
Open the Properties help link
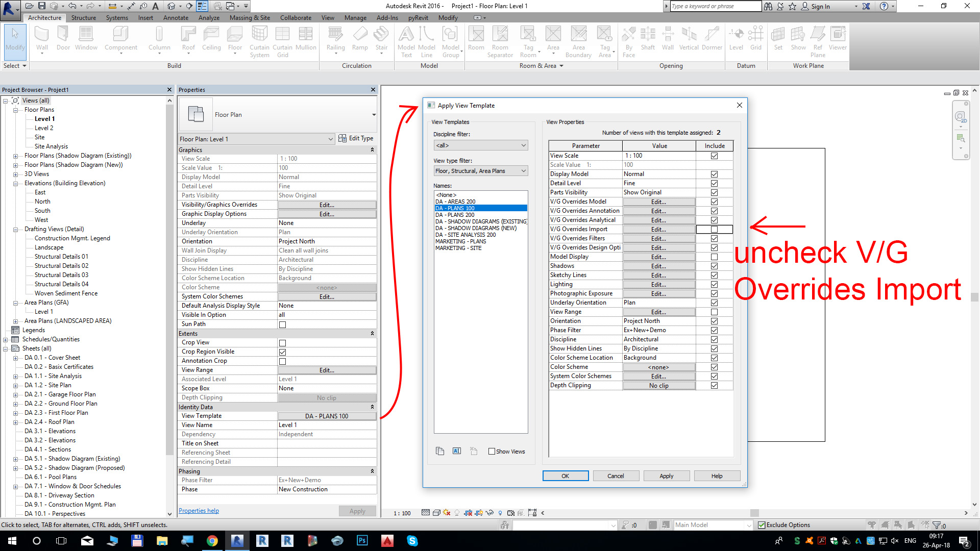point(199,511)
